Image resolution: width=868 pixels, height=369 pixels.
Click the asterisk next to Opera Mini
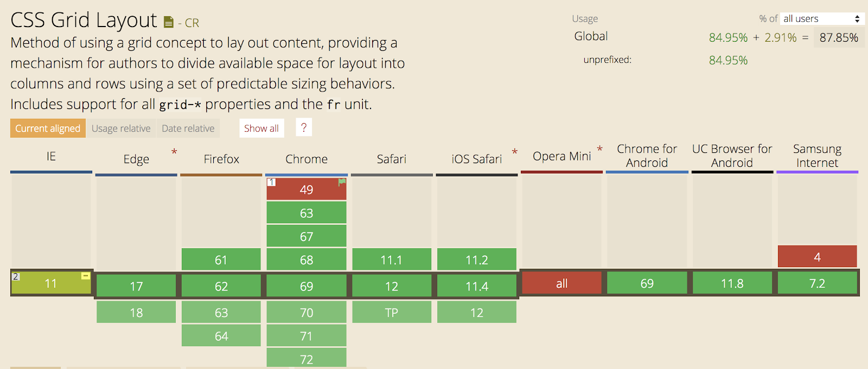coord(599,149)
